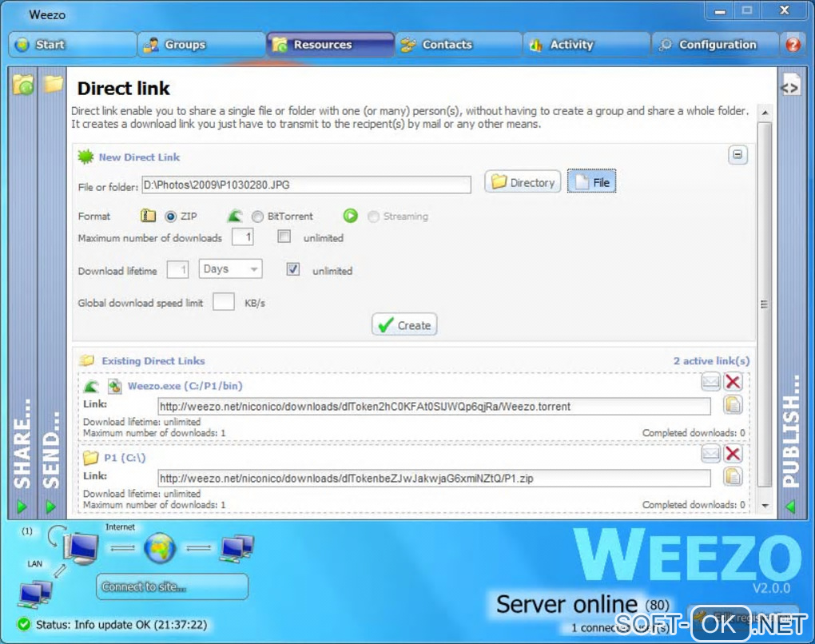This screenshot has width=815, height=644.
Task: Click the File or folder path field
Action: point(306,185)
